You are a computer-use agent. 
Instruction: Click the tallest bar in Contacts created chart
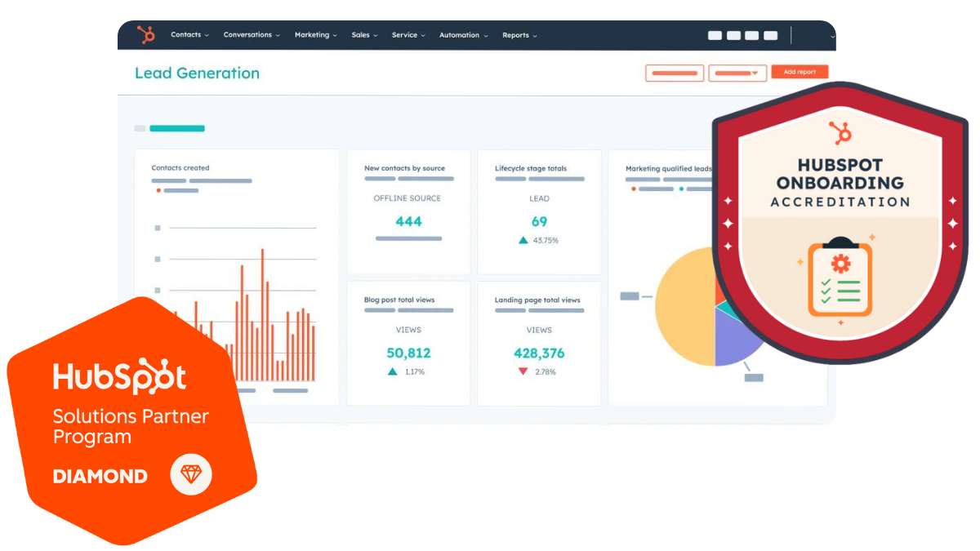(x=262, y=314)
